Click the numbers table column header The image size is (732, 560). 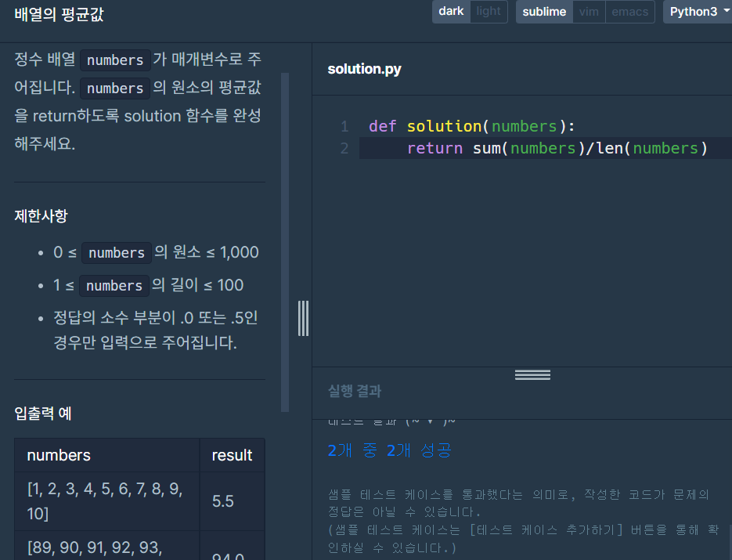(107, 455)
